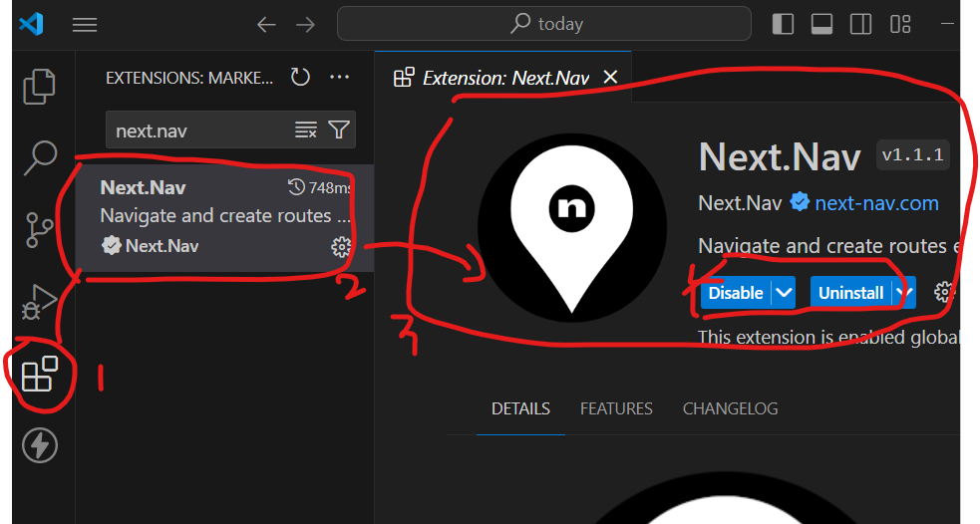Click the Next.Nav map pin logo
The width and height of the screenshot is (980, 524).
572,228
